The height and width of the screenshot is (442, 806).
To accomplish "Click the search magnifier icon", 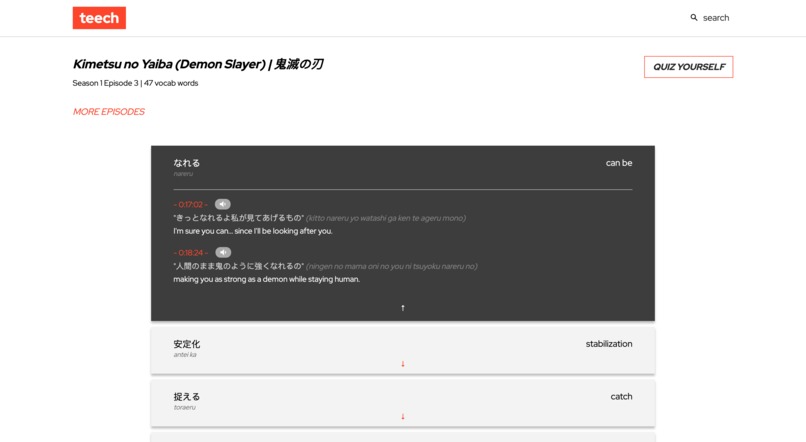I will (x=694, y=17).
